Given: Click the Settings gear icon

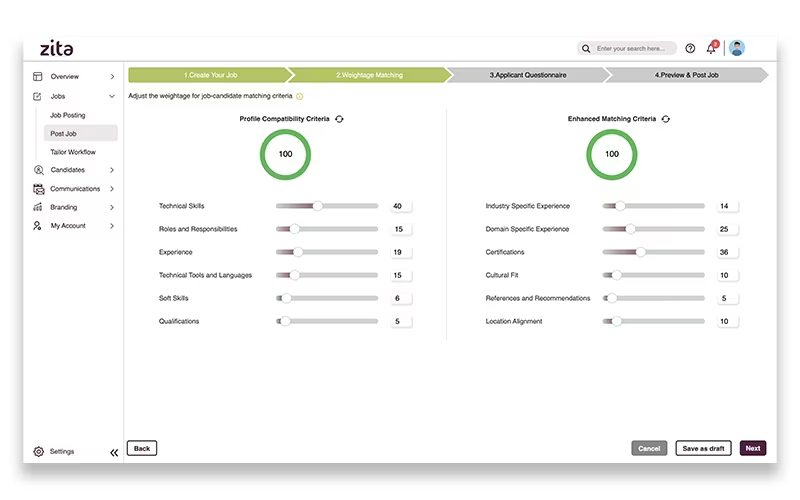Looking at the screenshot, I should pyautogui.click(x=38, y=452).
